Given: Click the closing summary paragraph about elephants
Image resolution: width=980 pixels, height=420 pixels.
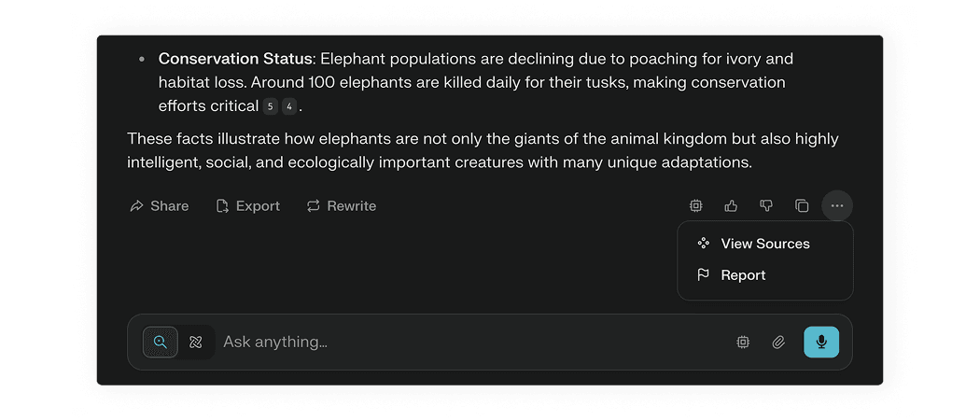Looking at the screenshot, I should 483,150.
